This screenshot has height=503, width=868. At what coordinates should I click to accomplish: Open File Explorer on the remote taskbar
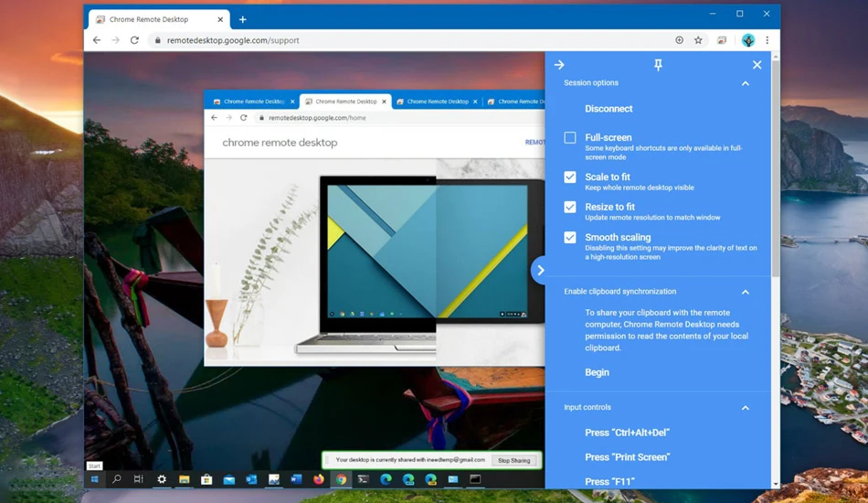coord(184,479)
